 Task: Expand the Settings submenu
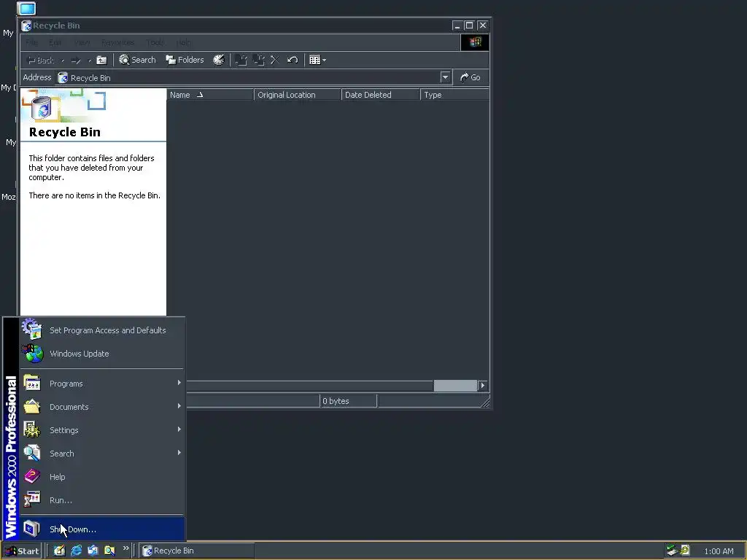point(101,430)
